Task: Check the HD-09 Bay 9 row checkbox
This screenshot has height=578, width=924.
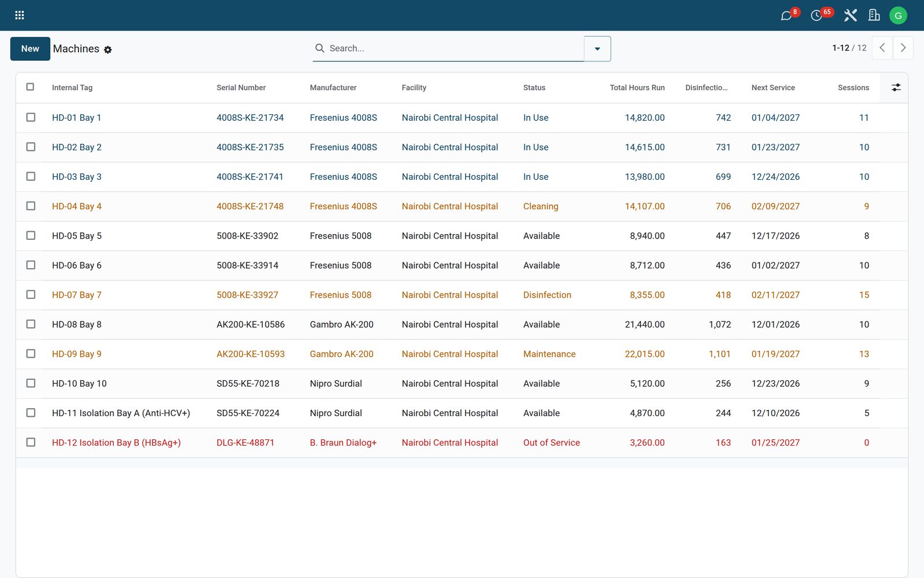Action: click(x=31, y=353)
